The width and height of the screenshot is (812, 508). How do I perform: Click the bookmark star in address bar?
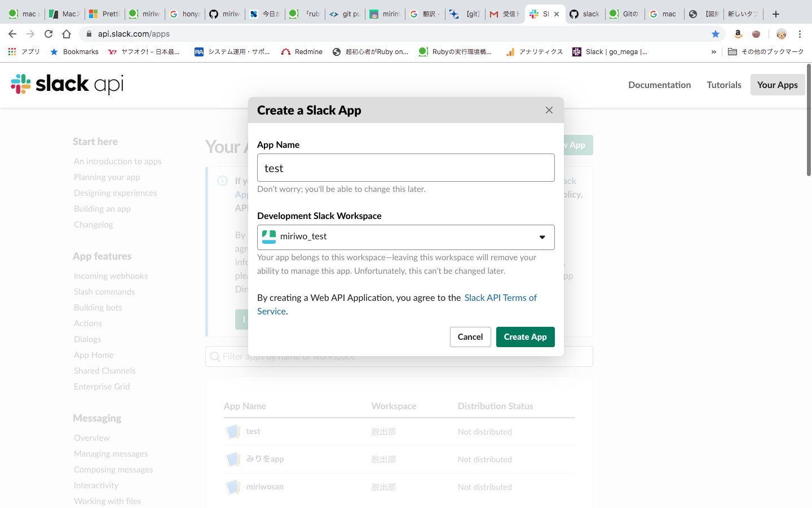[x=716, y=34]
